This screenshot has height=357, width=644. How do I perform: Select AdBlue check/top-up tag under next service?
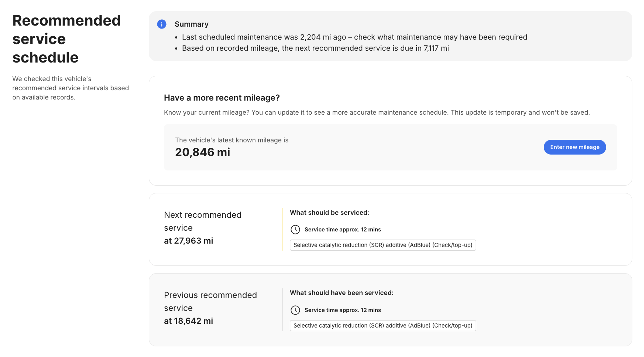383,245
